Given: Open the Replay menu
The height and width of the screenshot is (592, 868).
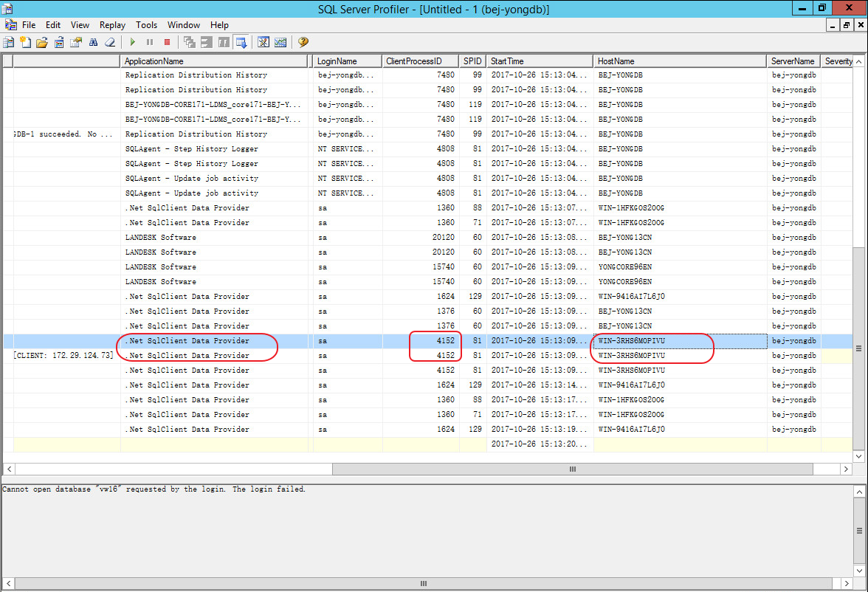Looking at the screenshot, I should pyautogui.click(x=112, y=24).
